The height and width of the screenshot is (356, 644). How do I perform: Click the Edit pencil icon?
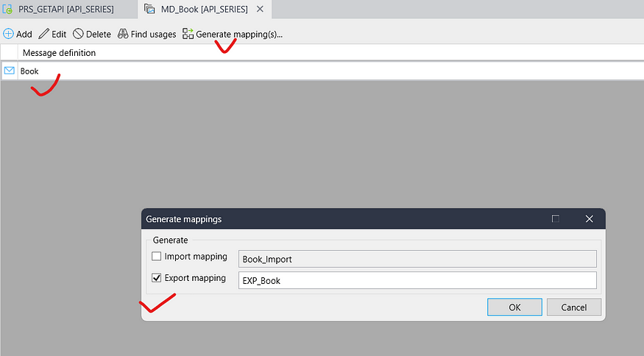[44, 34]
